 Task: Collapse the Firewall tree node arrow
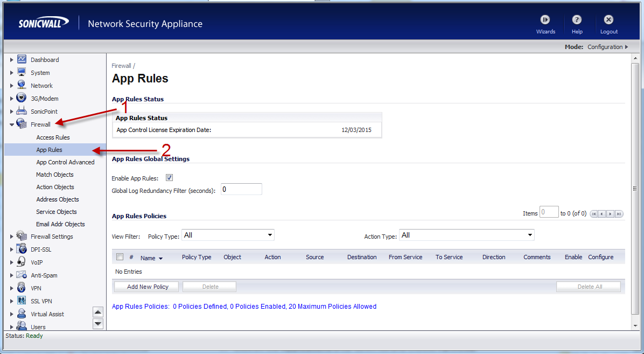[11, 124]
